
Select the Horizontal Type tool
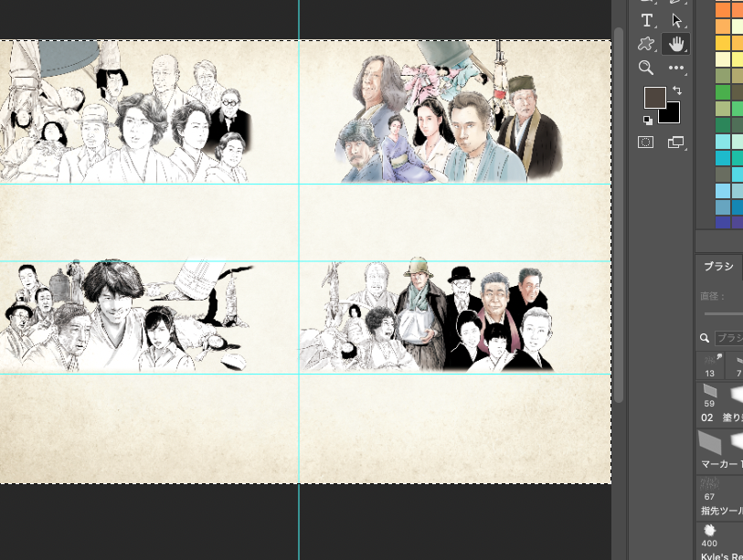(x=646, y=20)
